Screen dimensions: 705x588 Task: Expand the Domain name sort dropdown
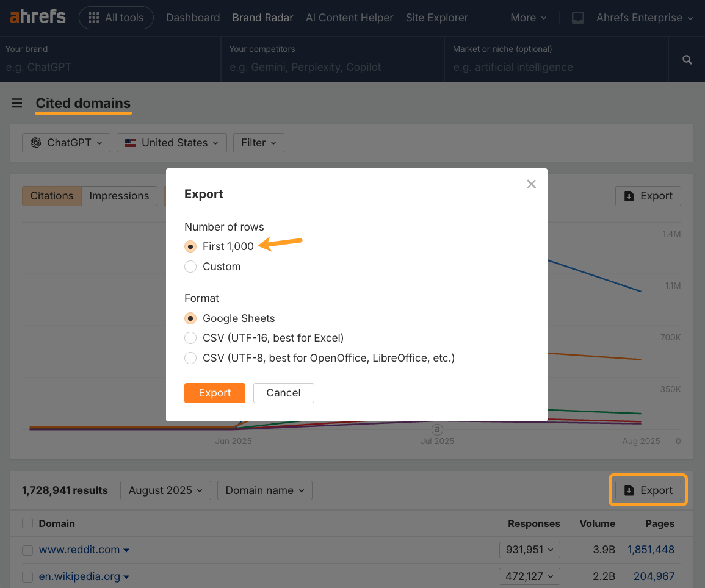(x=264, y=490)
